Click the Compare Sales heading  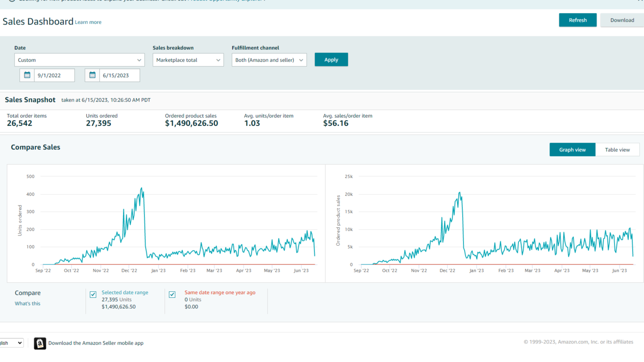pyautogui.click(x=36, y=147)
